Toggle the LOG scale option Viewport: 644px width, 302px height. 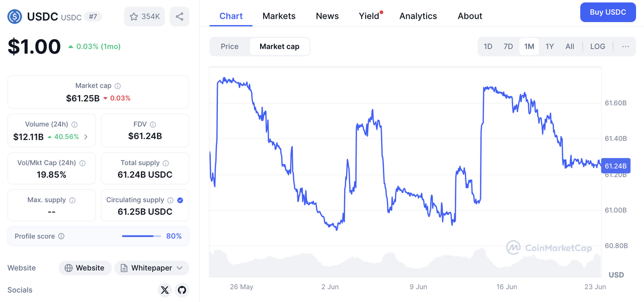click(x=598, y=46)
